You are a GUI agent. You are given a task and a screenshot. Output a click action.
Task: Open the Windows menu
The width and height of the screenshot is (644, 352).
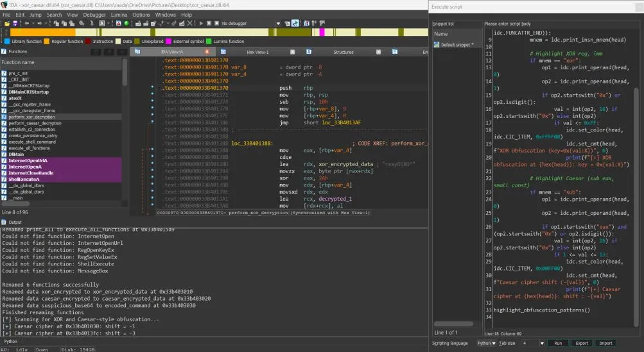tap(166, 15)
